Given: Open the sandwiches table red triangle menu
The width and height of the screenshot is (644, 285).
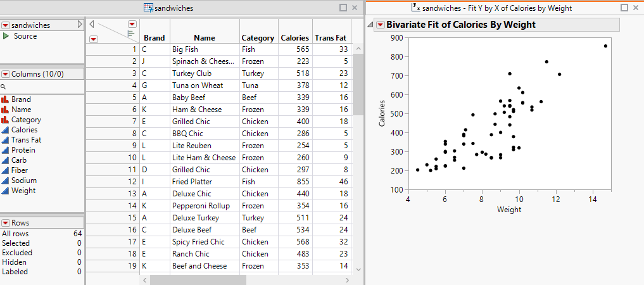Looking at the screenshot, I should point(6,25).
